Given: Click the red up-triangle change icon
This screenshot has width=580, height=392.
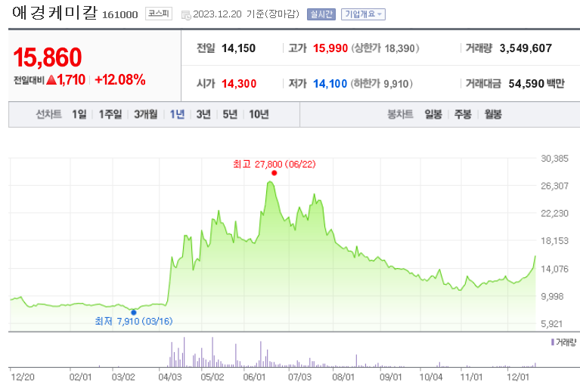Looking at the screenshot, I should coord(51,80).
